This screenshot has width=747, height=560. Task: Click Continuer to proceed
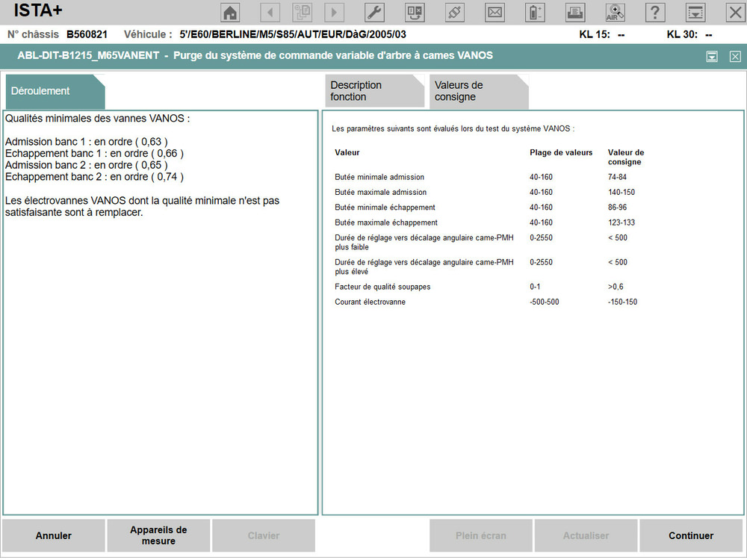[x=691, y=535]
